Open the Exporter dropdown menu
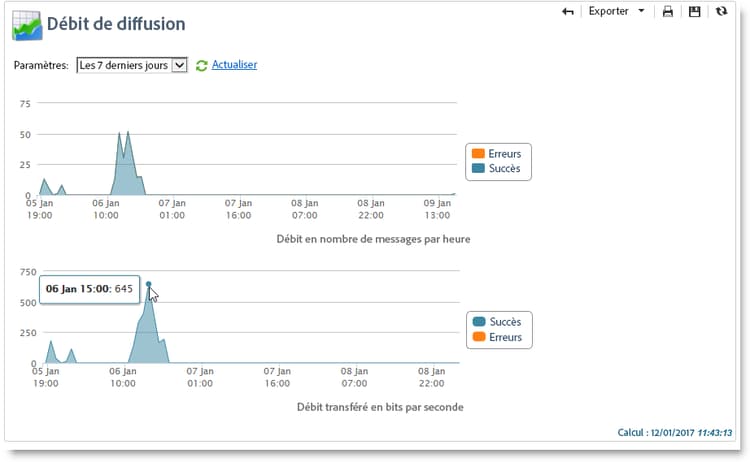 617,11
